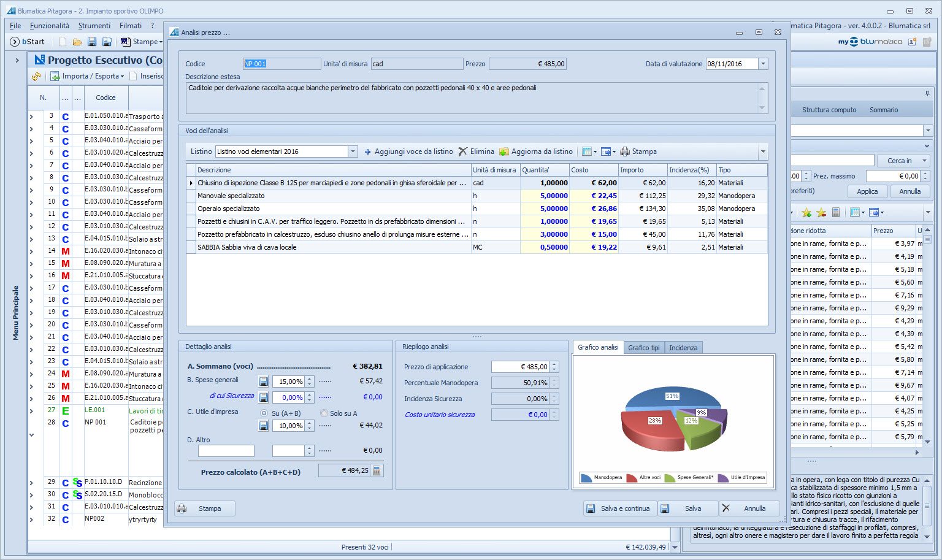
Task: Click the Salva e continua button
Action: coord(619,508)
